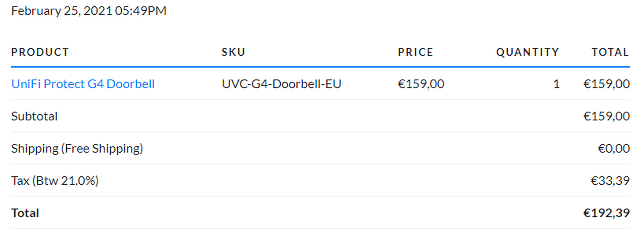
Task: Click the shipping cost €0,00
Action: (613, 148)
